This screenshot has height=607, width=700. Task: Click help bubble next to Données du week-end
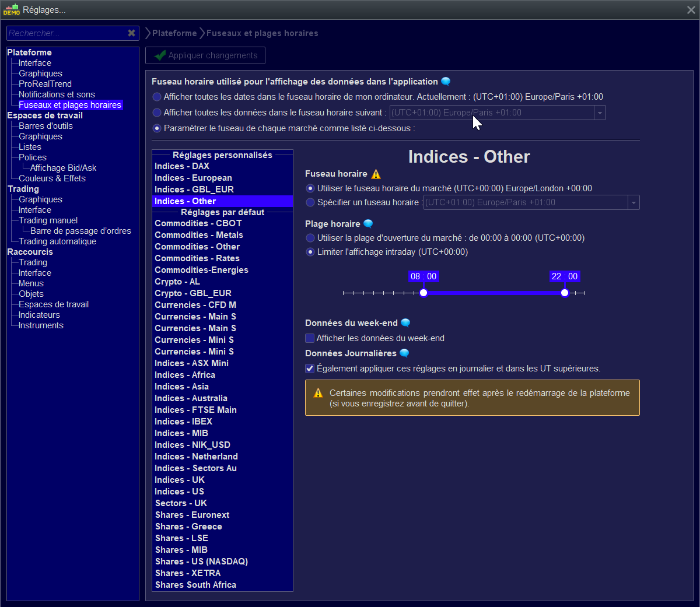click(405, 323)
